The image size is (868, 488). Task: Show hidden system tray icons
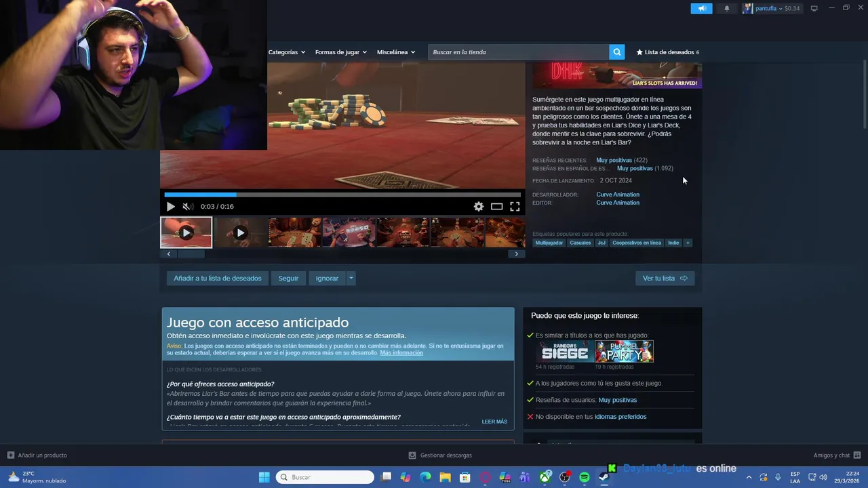(x=749, y=477)
